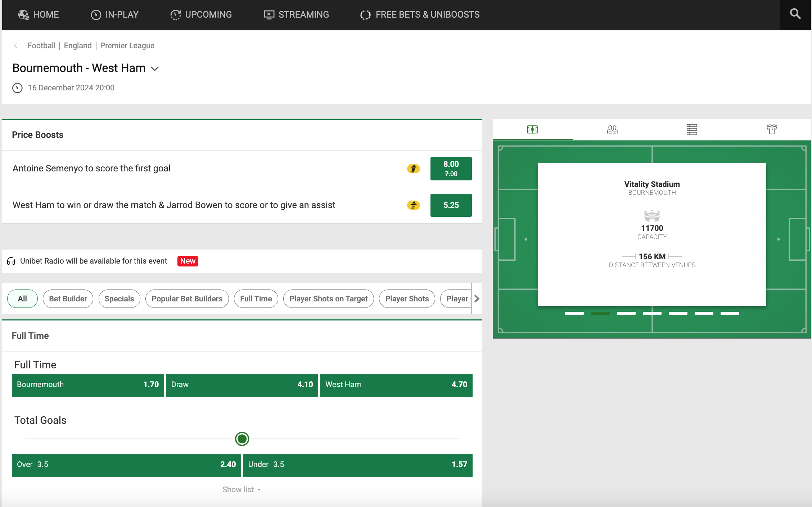This screenshot has width=812, height=507.
Task: Click the fifth carousel dash indicator
Action: coord(678,313)
